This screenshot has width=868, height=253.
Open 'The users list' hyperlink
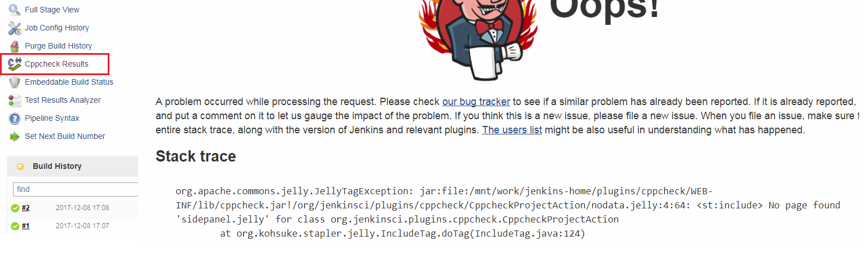512,130
